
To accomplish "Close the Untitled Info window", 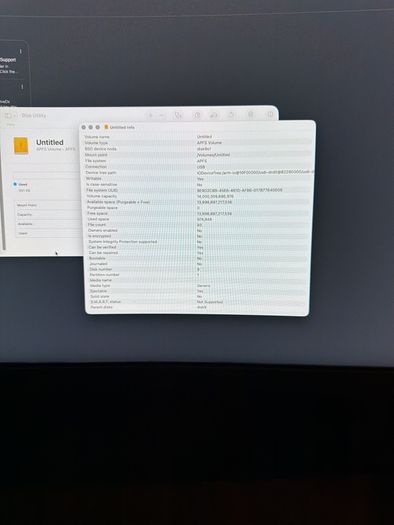I will pos(83,127).
